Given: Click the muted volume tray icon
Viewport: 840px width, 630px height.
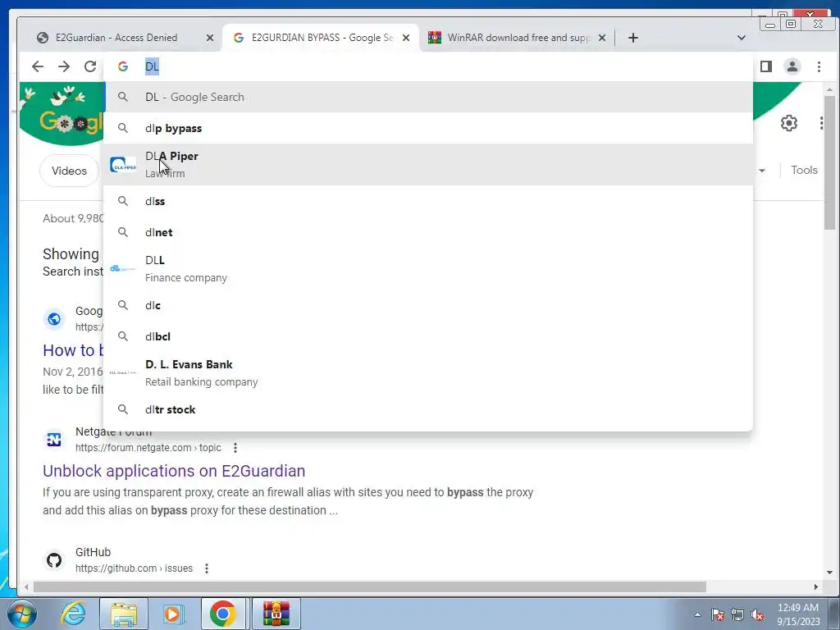Looking at the screenshot, I should (x=757, y=614).
